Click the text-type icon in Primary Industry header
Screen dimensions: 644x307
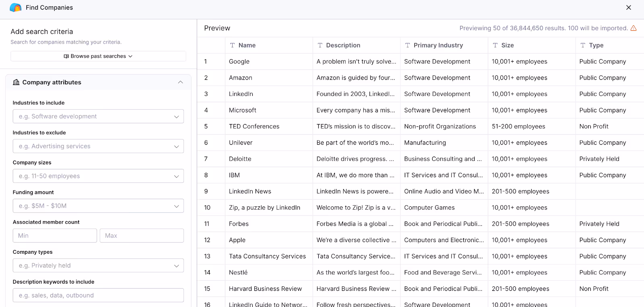(407, 45)
